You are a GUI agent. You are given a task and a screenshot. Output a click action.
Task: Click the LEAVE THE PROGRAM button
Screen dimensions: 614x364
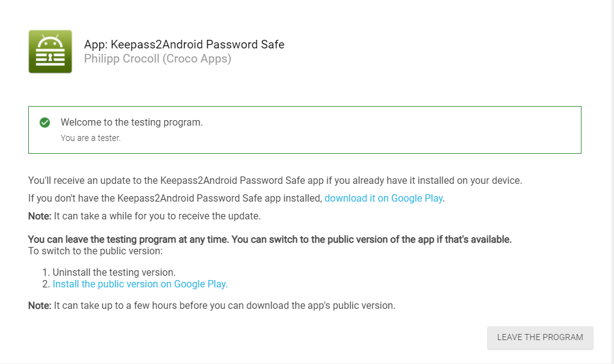(540, 337)
